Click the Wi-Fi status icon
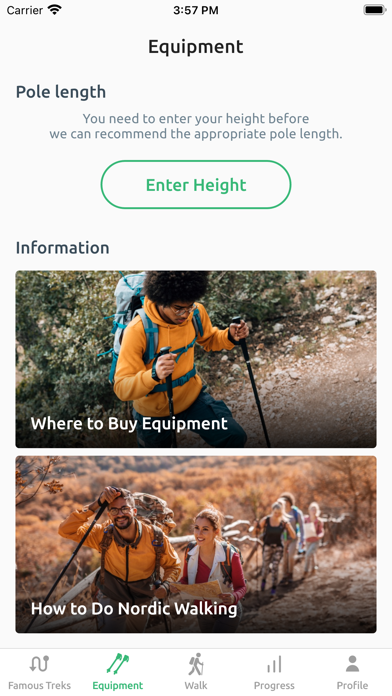The height and width of the screenshot is (696, 392). pyautogui.click(x=55, y=10)
